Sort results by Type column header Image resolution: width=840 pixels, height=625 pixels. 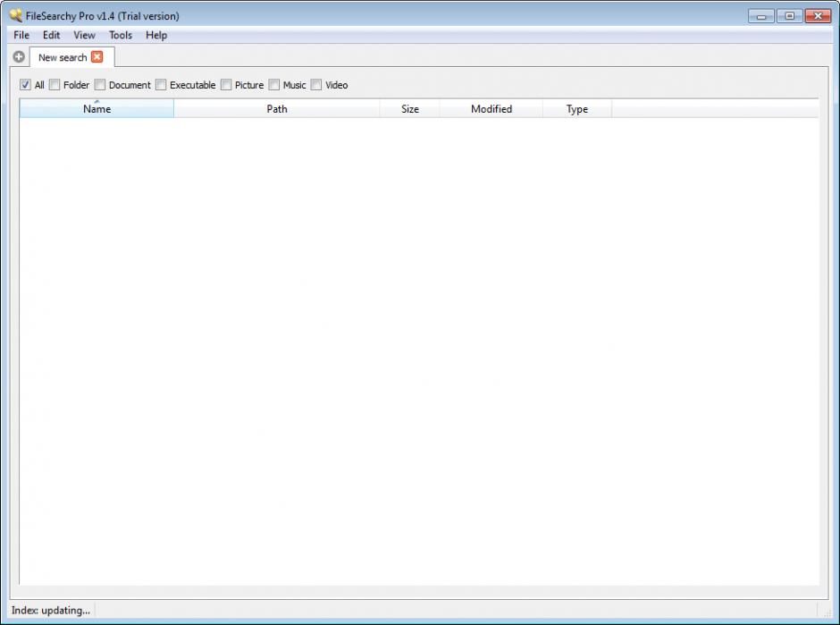[x=577, y=109]
